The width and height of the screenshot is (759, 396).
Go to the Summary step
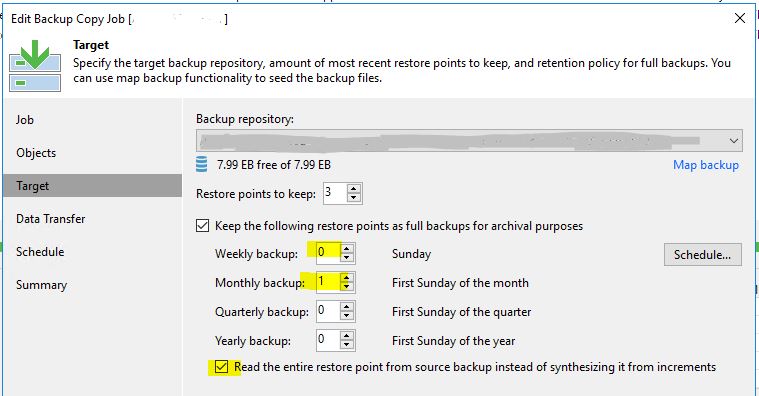pyautogui.click(x=41, y=285)
